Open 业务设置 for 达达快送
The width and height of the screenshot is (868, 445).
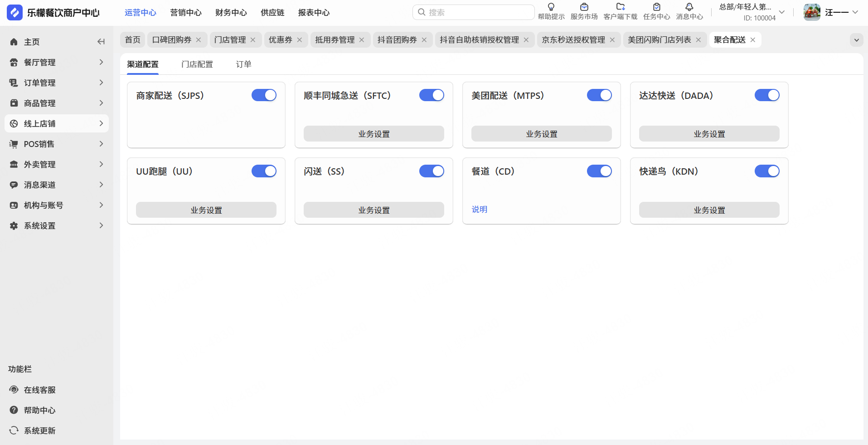tap(709, 134)
